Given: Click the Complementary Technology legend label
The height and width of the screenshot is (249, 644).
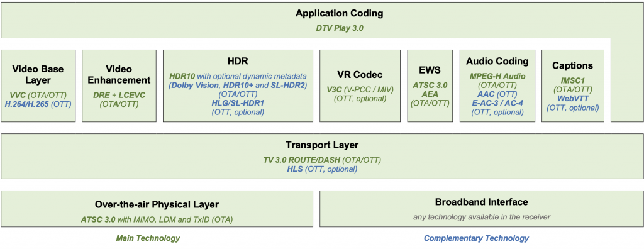Looking at the screenshot, I should tap(477, 238).
